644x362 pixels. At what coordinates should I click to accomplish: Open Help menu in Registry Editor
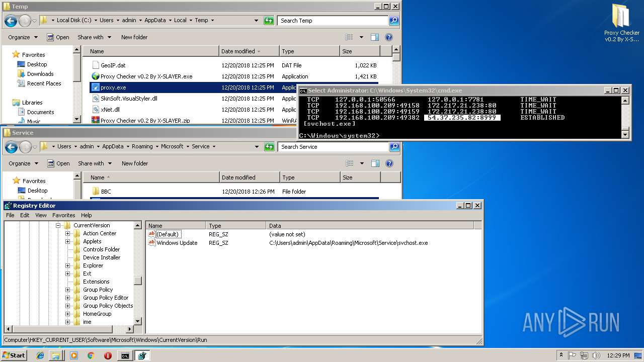click(x=87, y=215)
